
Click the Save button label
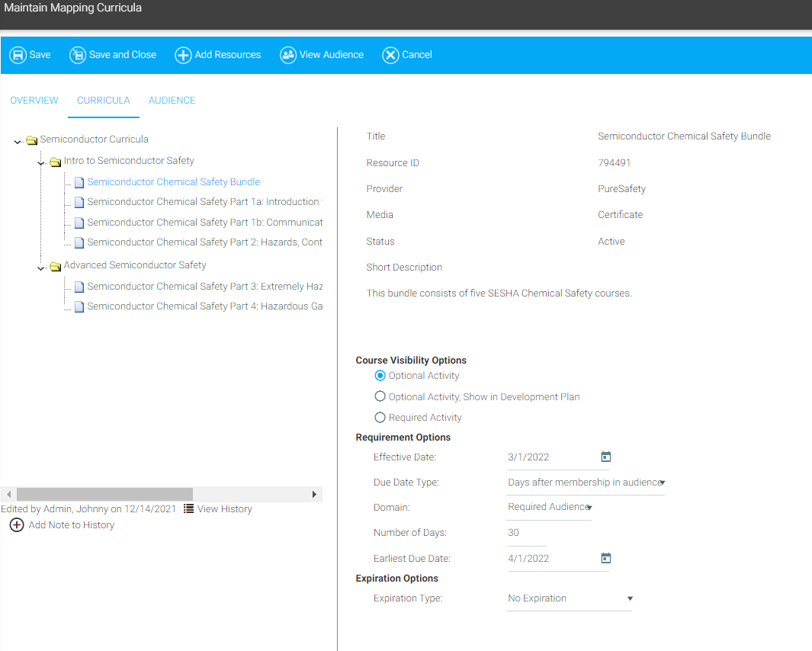40,55
